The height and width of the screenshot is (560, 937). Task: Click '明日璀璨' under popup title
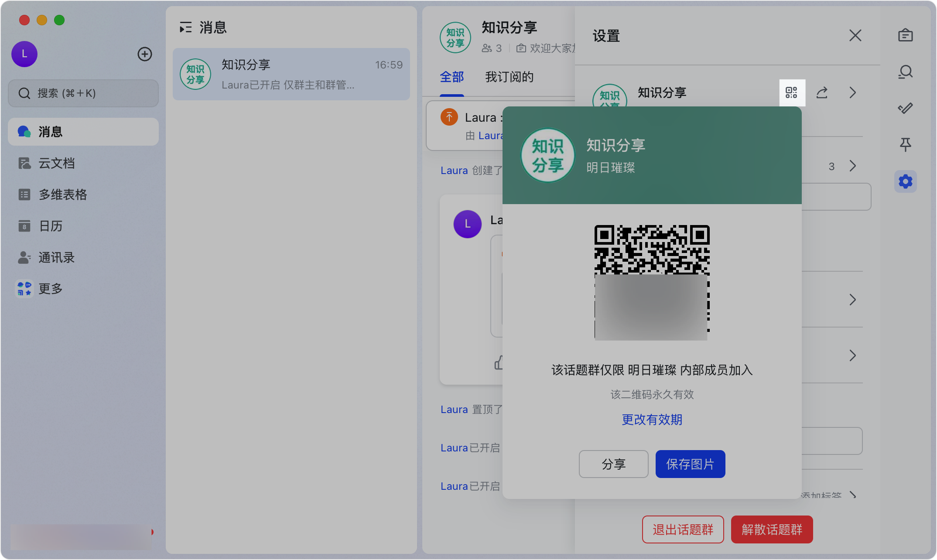click(x=611, y=167)
